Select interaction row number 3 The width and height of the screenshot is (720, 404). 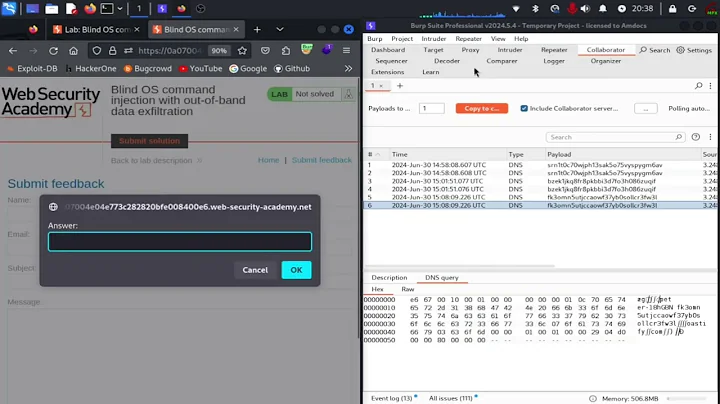click(x=540, y=181)
